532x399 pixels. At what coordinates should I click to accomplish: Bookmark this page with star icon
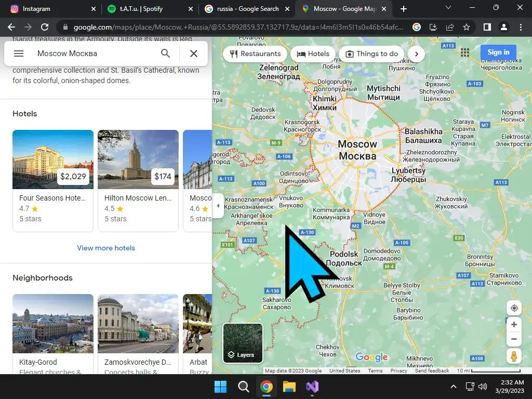click(x=467, y=27)
